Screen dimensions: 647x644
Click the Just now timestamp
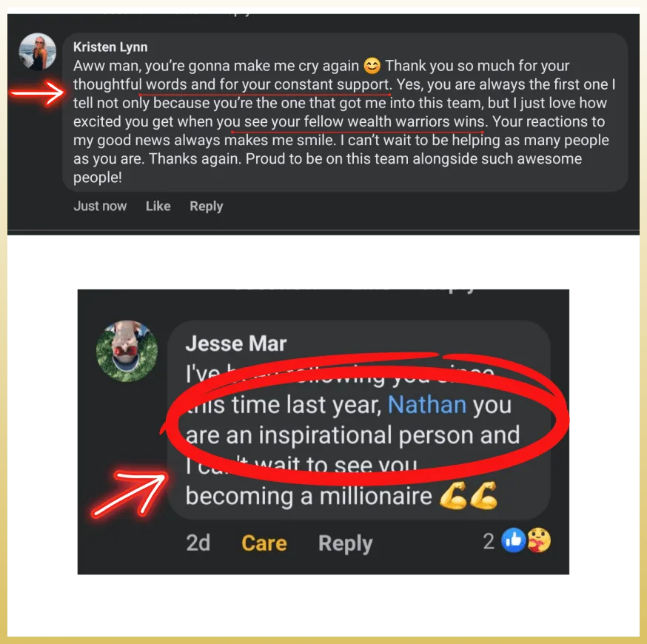[x=100, y=206]
